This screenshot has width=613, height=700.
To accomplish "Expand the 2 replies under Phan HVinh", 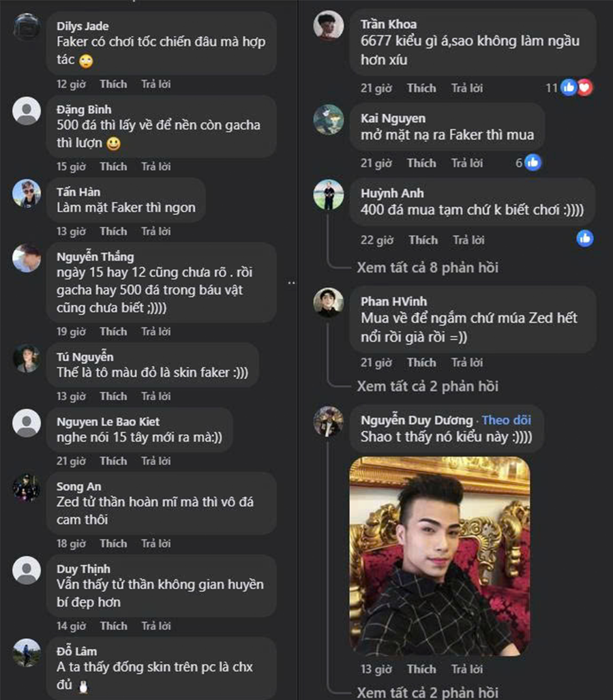I will 428,386.
